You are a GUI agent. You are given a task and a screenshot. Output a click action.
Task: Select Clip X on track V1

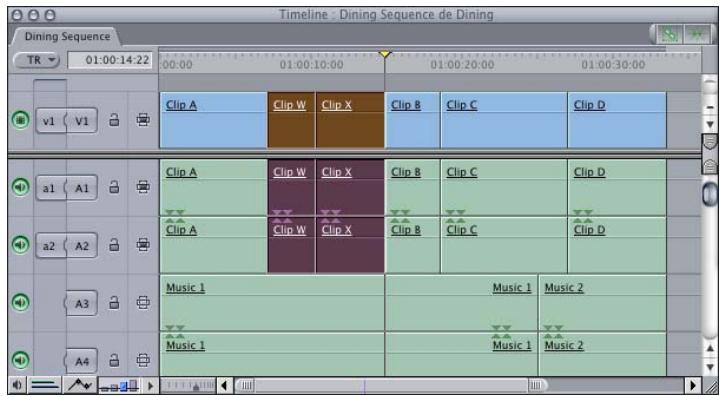tap(350, 120)
